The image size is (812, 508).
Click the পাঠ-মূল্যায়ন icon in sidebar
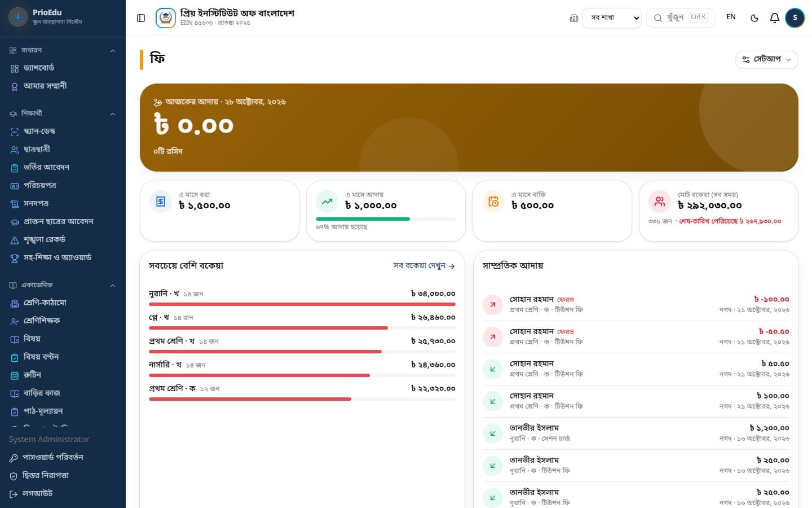pos(15,411)
